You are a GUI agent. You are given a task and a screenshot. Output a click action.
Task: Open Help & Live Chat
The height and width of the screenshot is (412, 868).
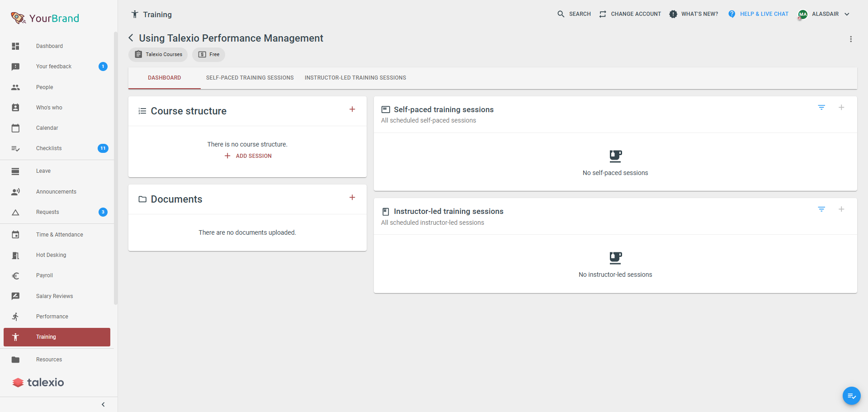(759, 14)
